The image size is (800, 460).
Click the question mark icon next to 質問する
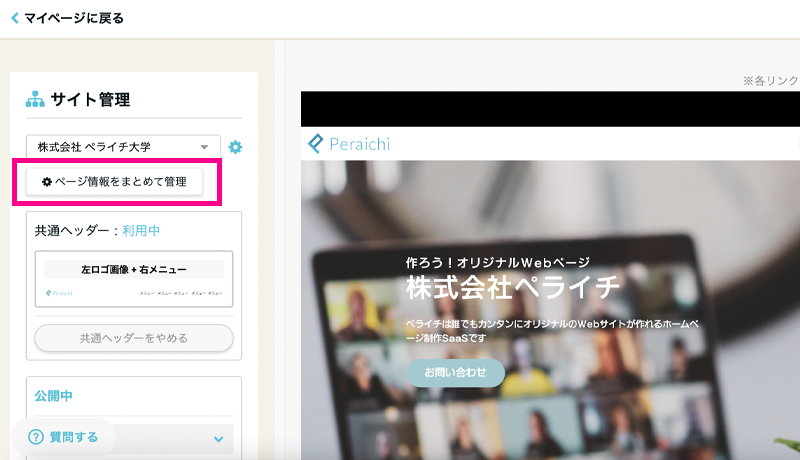(36, 437)
